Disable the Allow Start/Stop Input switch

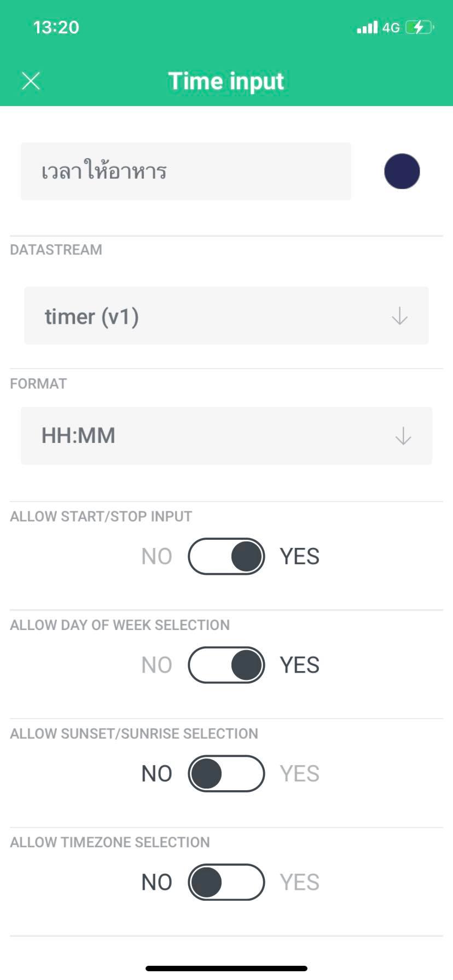pos(226,556)
